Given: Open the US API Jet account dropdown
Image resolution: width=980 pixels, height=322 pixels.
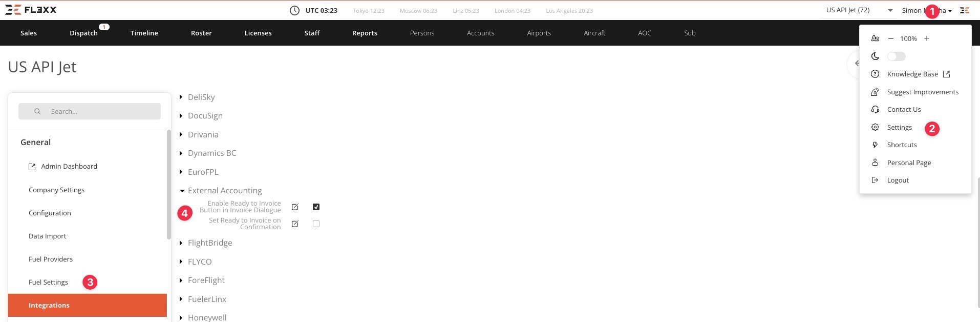Looking at the screenshot, I should [859, 10].
